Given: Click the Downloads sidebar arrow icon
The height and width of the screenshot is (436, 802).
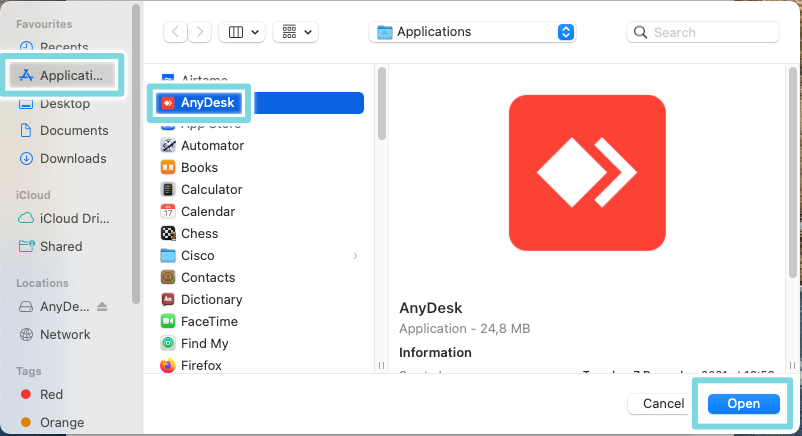Looking at the screenshot, I should click(26, 159).
